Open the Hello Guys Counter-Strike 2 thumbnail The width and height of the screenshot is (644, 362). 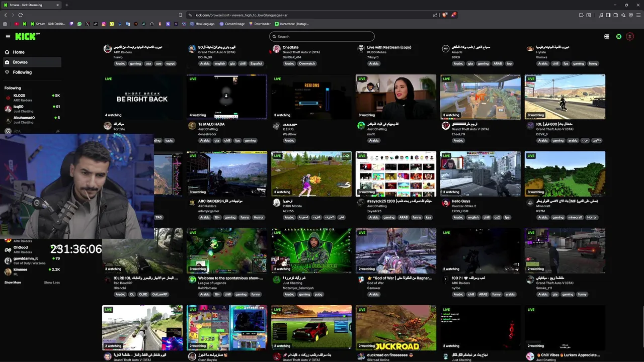point(480,174)
